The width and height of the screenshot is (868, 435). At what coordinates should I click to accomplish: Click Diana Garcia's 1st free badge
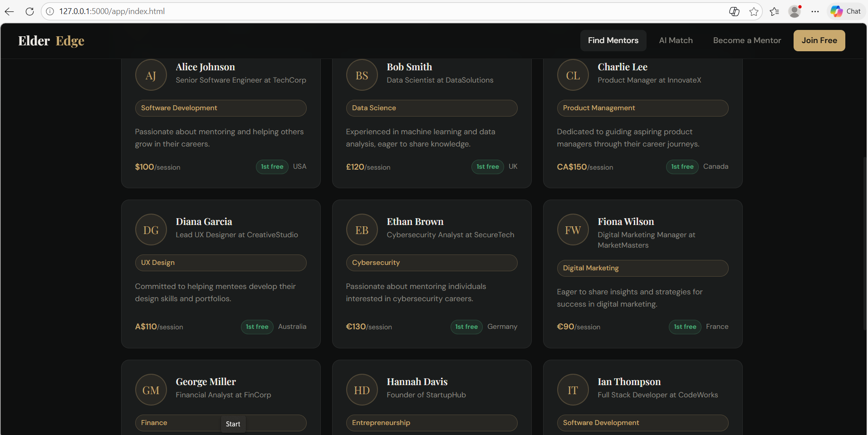pyautogui.click(x=257, y=327)
